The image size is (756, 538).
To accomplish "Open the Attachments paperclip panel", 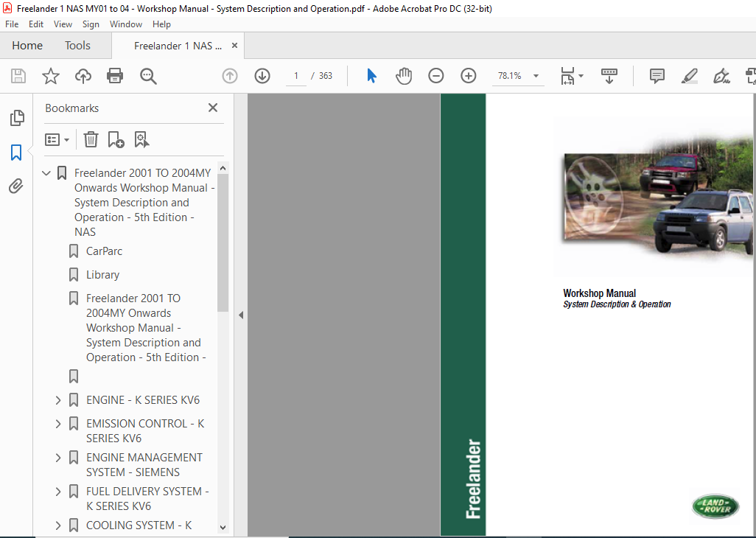I will tap(16, 186).
